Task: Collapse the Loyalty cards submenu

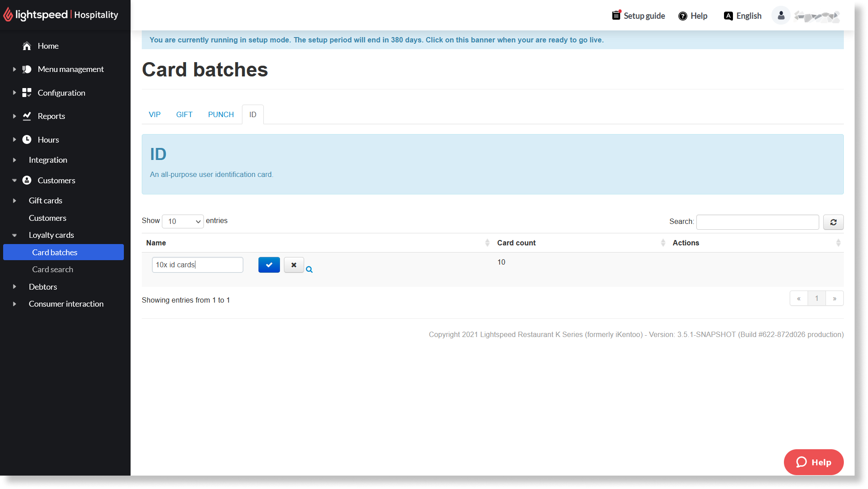Action: coord(14,235)
